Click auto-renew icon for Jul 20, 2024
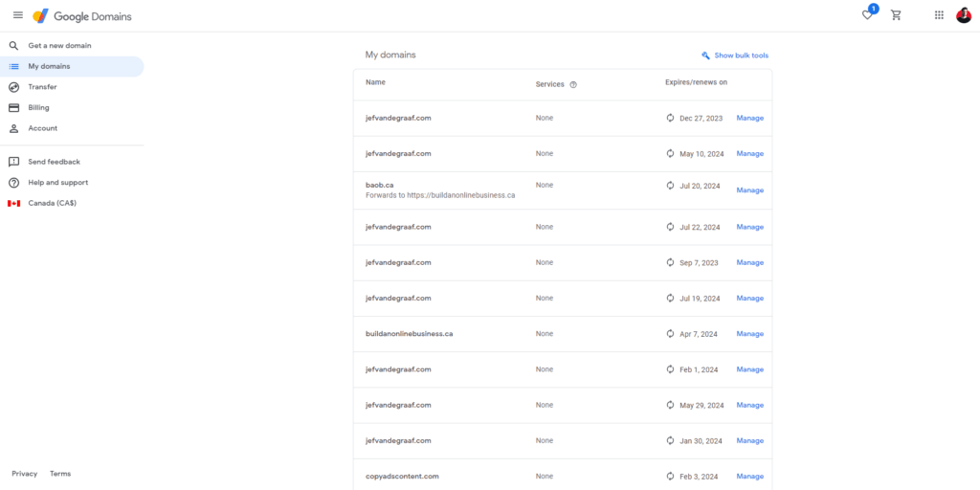The width and height of the screenshot is (980, 490). [671, 185]
